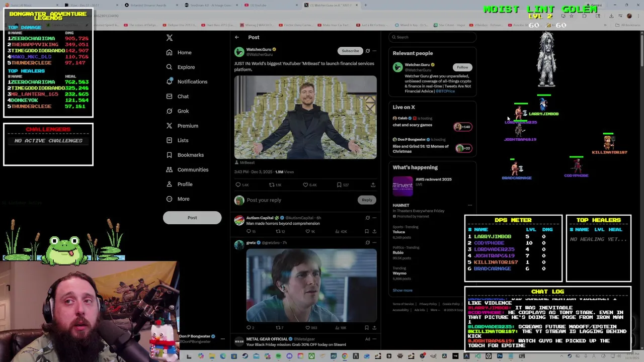Viewport: 644px width, 362px height.
Task: Open Home in the X sidebar
Action: 179,52
